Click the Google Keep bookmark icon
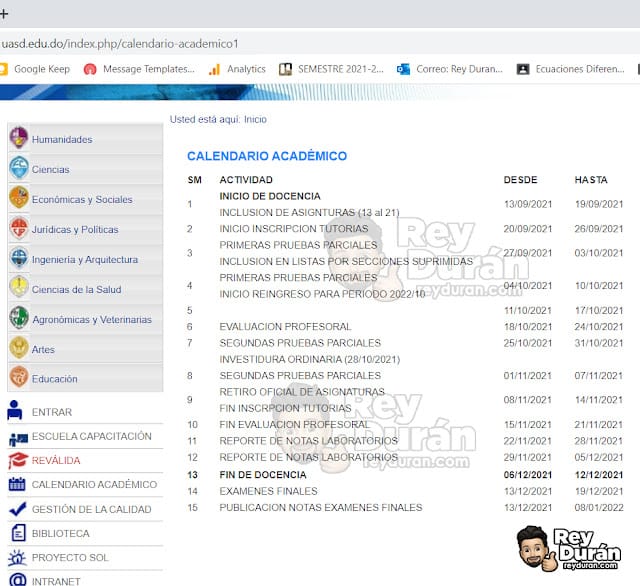This screenshot has width=640, height=586. pos(3,69)
